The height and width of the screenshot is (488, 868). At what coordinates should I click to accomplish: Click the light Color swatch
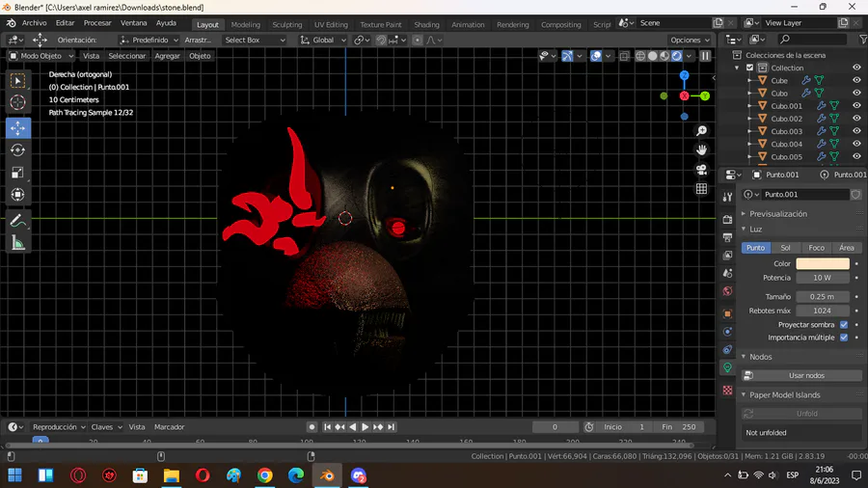tap(822, 263)
